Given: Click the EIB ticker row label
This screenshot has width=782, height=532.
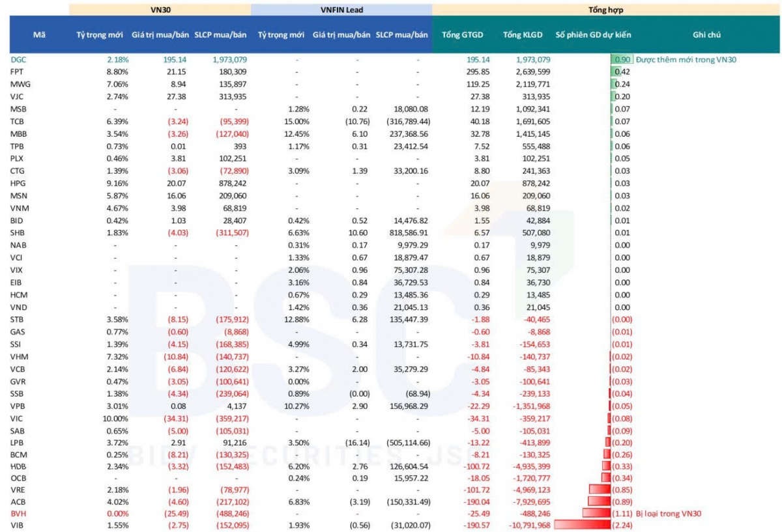Looking at the screenshot, I should pos(17,282).
